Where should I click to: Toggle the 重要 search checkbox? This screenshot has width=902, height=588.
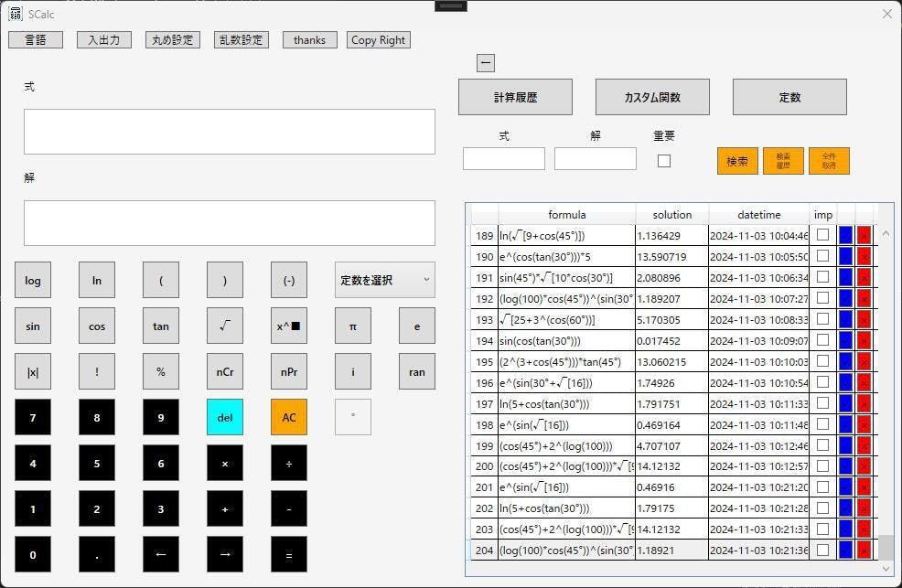coord(664,161)
